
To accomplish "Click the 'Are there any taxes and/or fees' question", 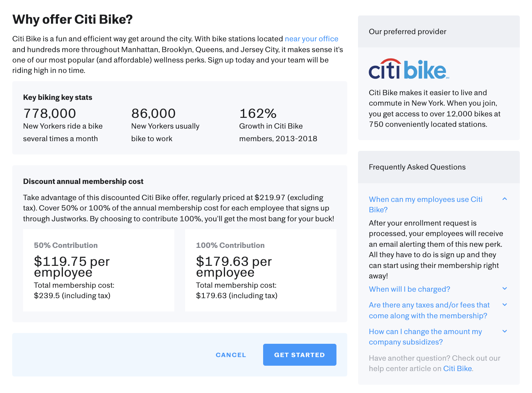I will coord(429,310).
